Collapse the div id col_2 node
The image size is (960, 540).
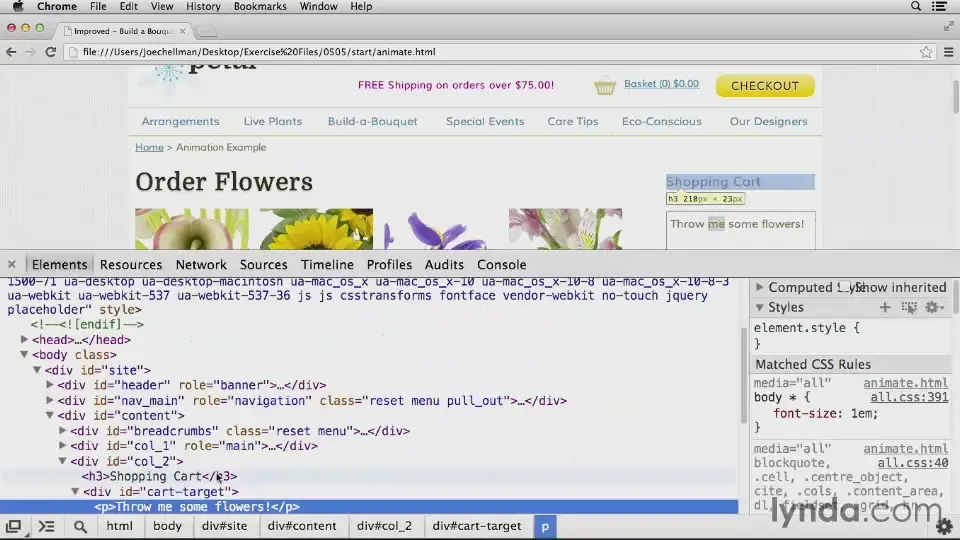[x=62, y=461]
